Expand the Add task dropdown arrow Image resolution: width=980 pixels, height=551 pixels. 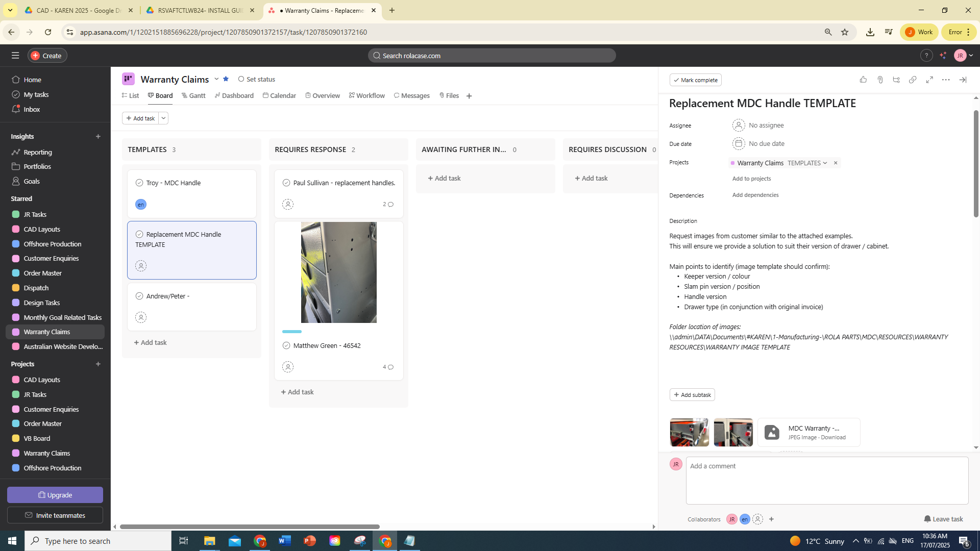[163, 118]
